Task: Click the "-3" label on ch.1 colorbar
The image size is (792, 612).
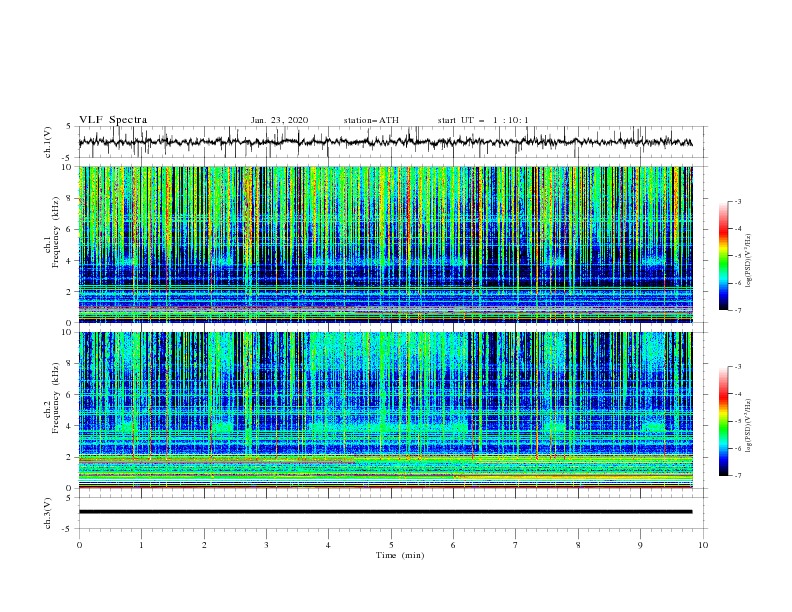Action: point(737,201)
